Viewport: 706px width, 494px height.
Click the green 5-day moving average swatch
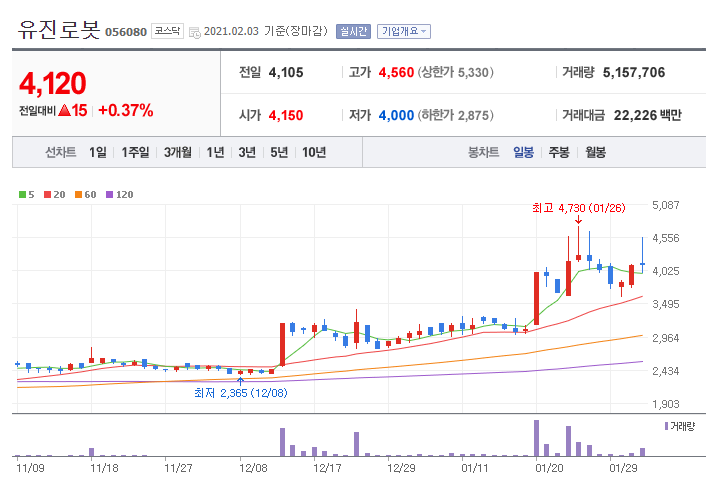click(x=22, y=195)
